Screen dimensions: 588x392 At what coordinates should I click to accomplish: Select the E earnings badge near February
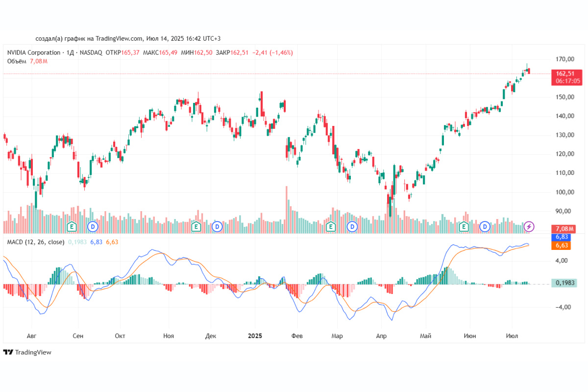click(x=330, y=226)
